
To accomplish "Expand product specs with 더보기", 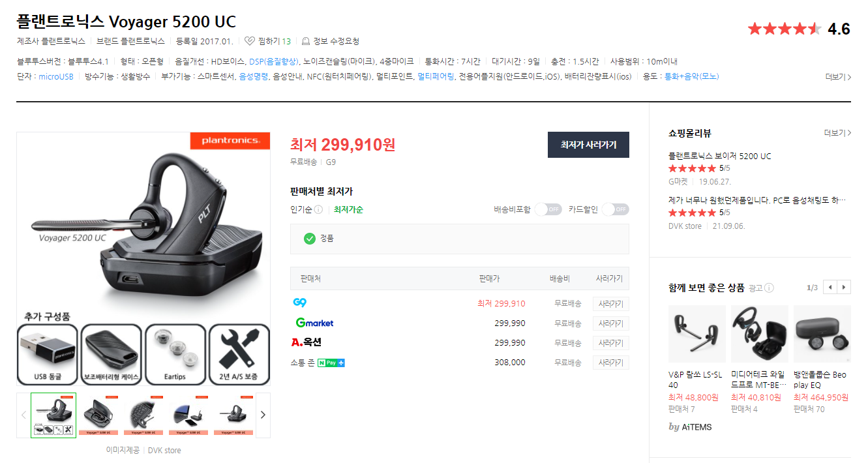I will pyautogui.click(x=838, y=77).
